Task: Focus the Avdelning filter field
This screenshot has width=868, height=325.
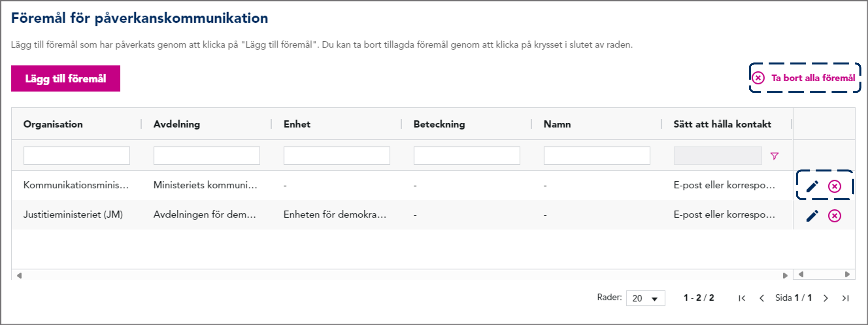Action: coord(206,156)
